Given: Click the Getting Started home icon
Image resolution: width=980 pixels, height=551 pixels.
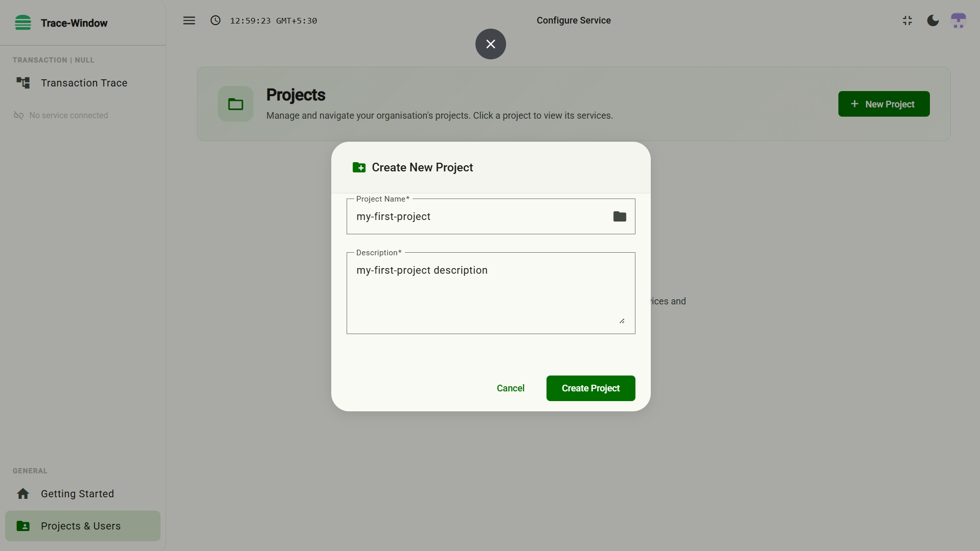Looking at the screenshot, I should [x=23, y=494].
